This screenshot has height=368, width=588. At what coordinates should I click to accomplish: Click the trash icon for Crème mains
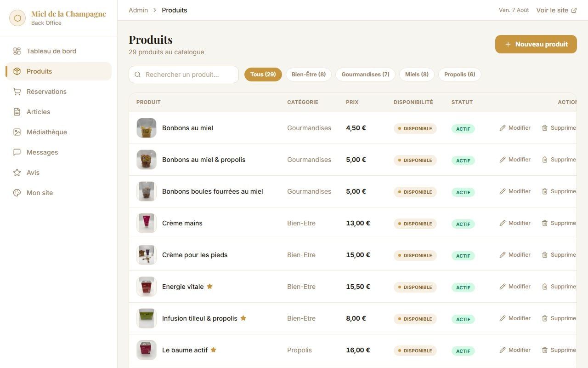(545, 223)
